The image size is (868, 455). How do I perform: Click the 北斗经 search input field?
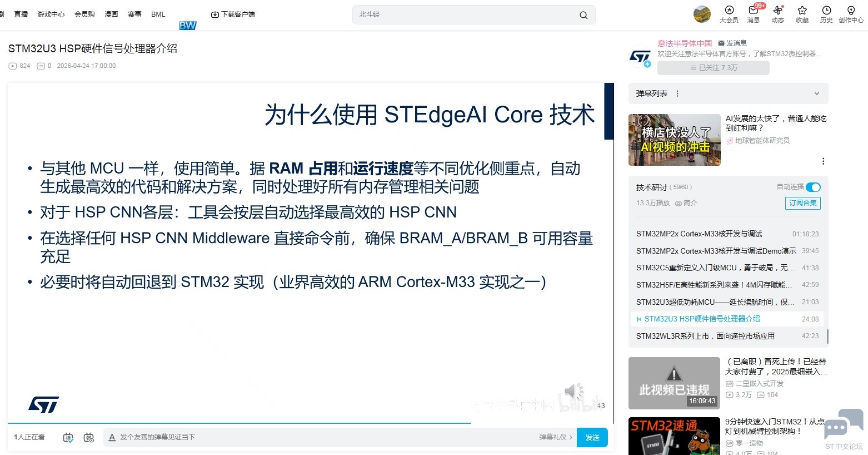pos(467,15)
